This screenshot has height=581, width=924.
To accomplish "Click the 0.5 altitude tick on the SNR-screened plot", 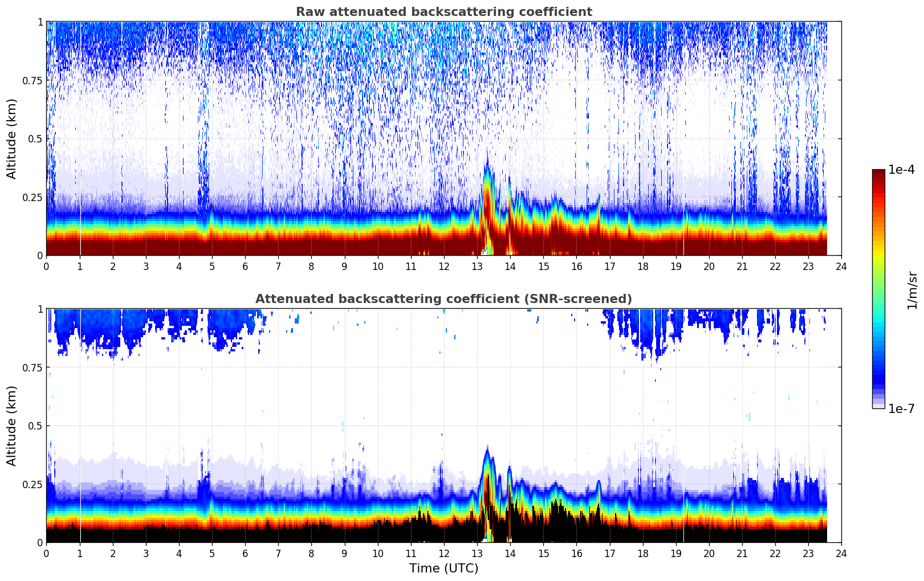I will 35,425.
